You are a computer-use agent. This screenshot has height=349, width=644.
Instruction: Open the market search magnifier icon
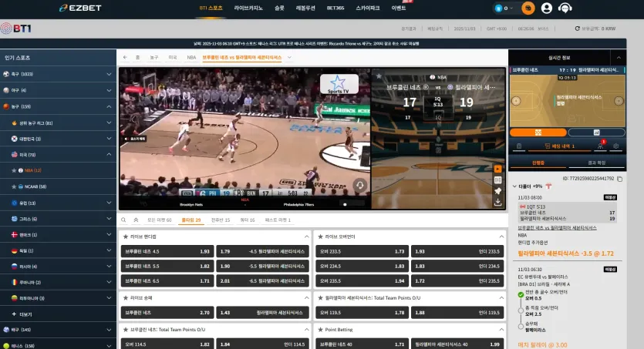(x=123, y=220)
